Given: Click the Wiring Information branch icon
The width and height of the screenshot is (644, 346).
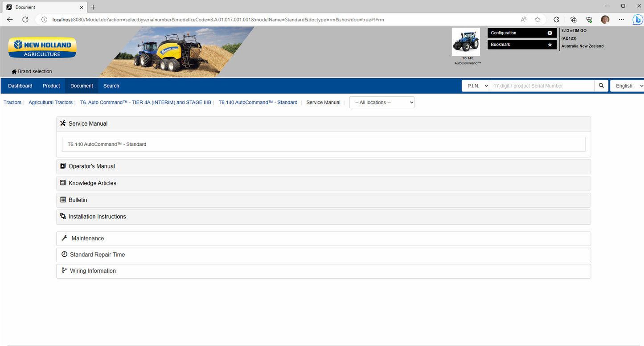Looking at the screenshot, I should point(64,271).
